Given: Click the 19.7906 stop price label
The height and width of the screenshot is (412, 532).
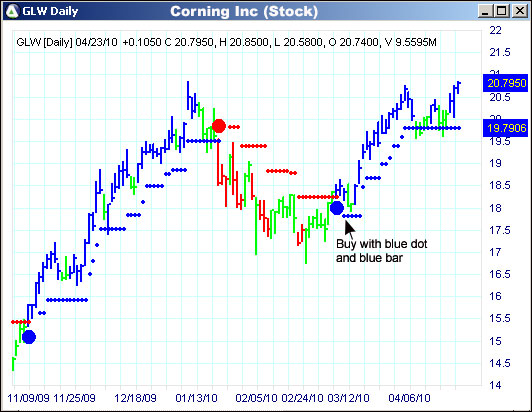Looking at the screenshot, I should (x=506, y=128).
